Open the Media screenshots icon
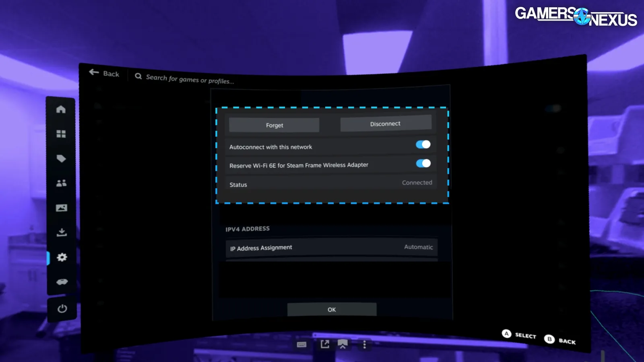This screenshot has height=362, width=644. [61, 208]
